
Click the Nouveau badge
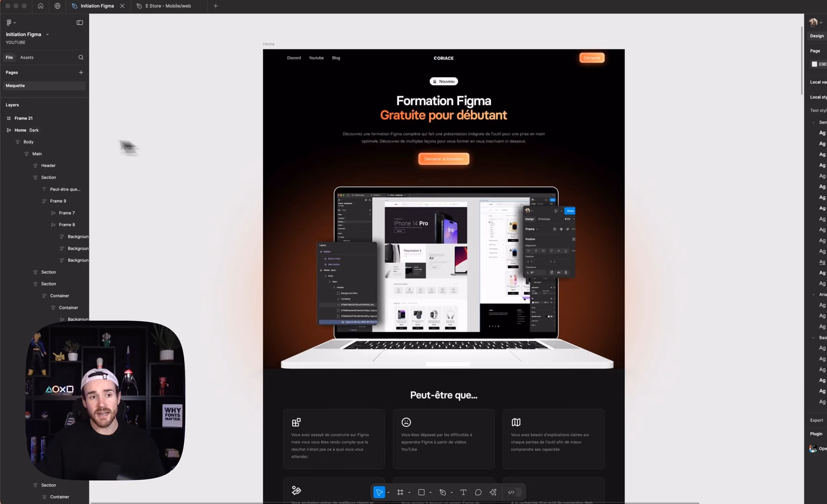[x=444, y=82]
